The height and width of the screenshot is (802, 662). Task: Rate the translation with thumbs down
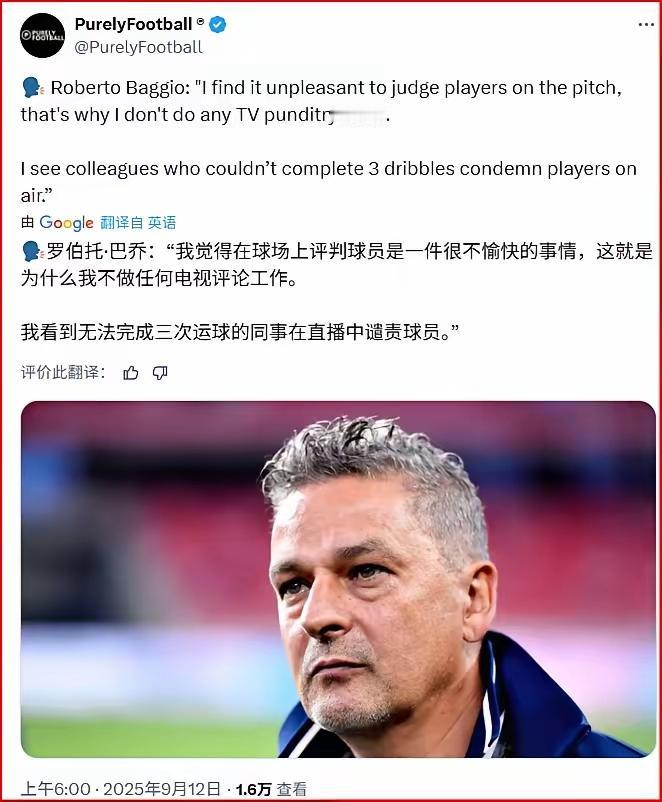(160, 373)
